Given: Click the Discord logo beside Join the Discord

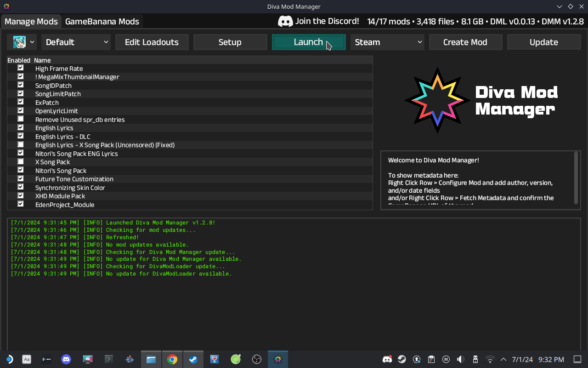Looking at the screenshot, I should coord(285,21).
